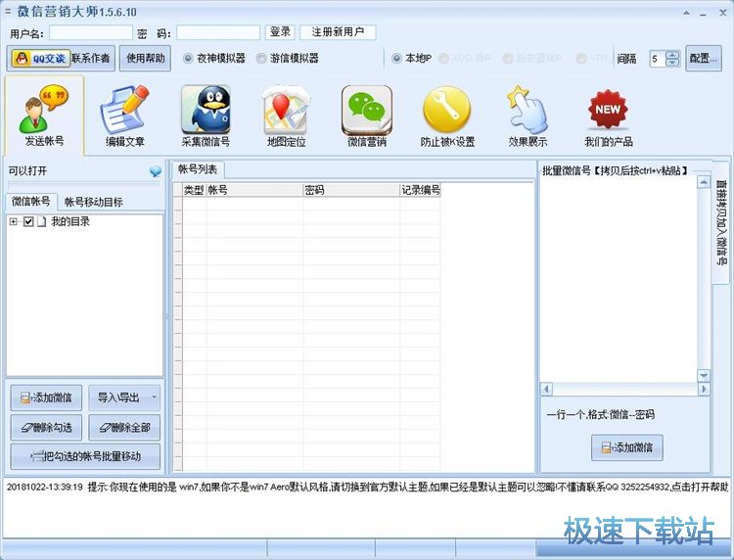The width and height of the screenshot is (734, 560).
Task: Open the 我们的产品 NEW badge icon
Action: [608, 116]
